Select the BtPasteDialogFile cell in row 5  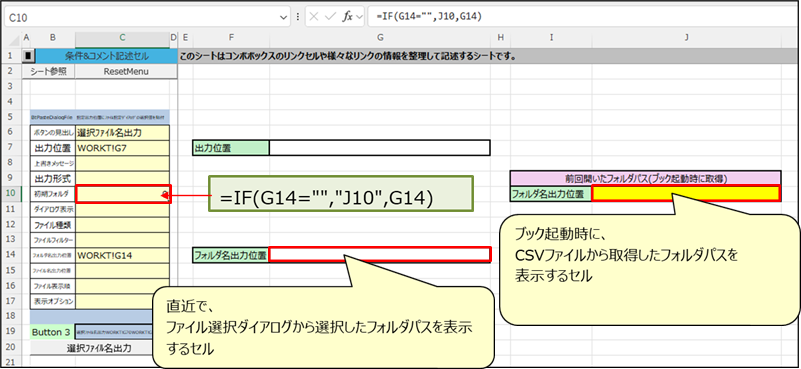click(53, 118)
